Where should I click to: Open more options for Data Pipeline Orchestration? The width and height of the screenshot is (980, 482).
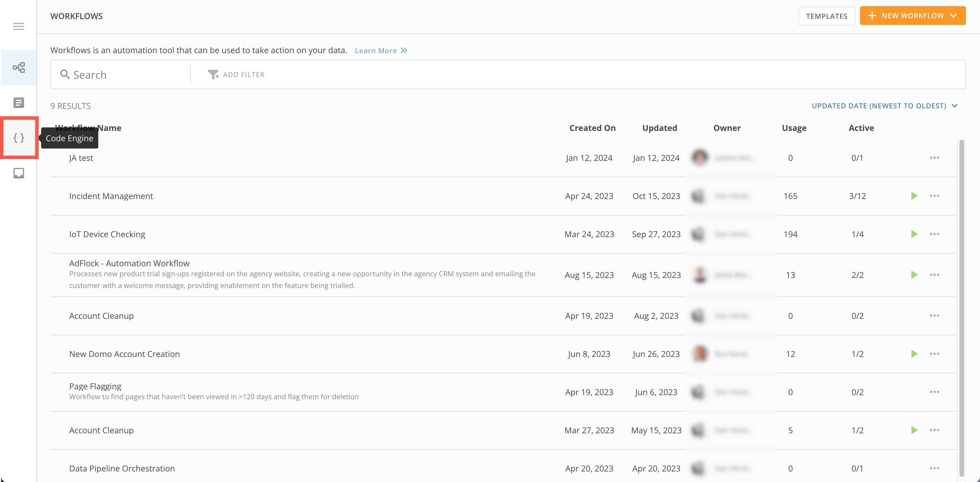coord(934,468)
